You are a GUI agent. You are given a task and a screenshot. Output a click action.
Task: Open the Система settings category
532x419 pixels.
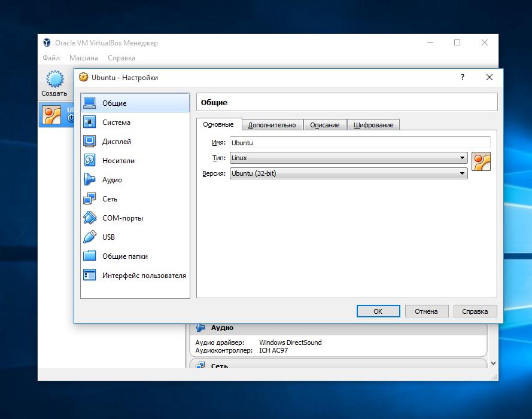coord(115,123)
